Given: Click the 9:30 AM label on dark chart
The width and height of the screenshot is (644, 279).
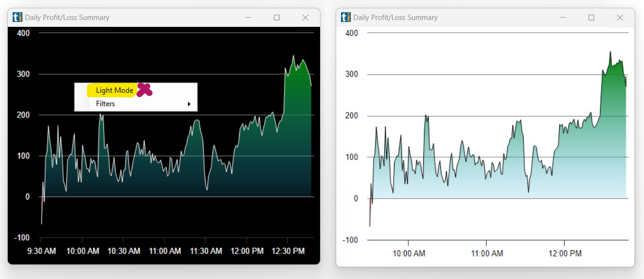Looking at the screenshot, I should pyautogui.click(x=41, y=251).
